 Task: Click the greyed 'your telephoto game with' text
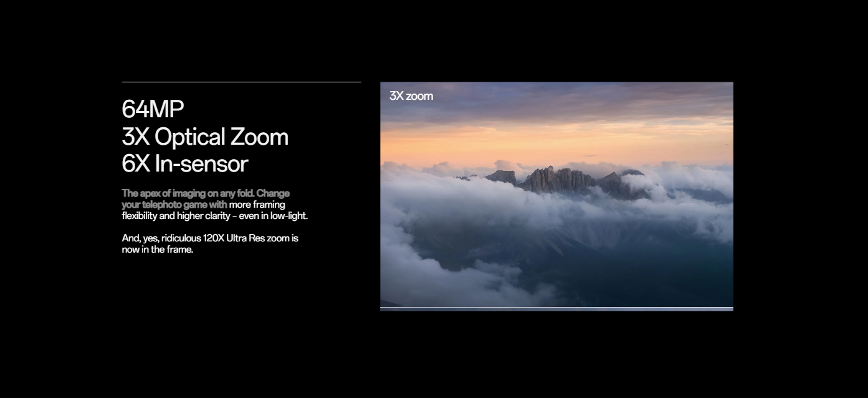[x=174, y=205]
